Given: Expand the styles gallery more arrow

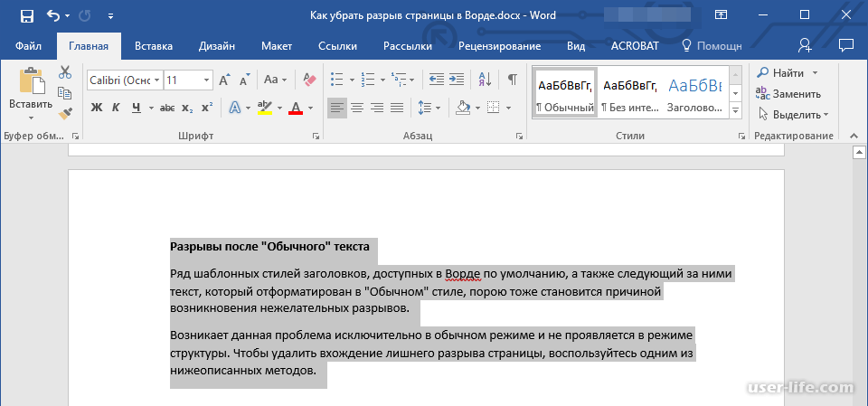Looking at the screenshot, I should point(736,111).
